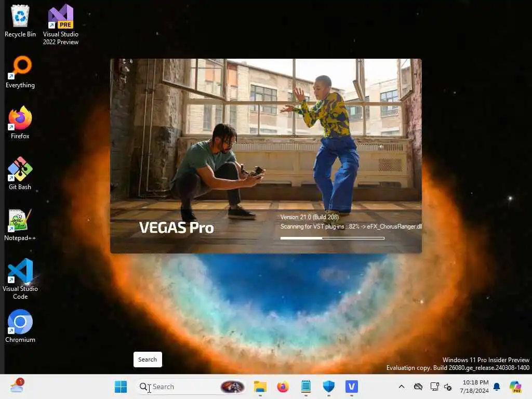Launch Firefox from the taskbar

[283, 387]
